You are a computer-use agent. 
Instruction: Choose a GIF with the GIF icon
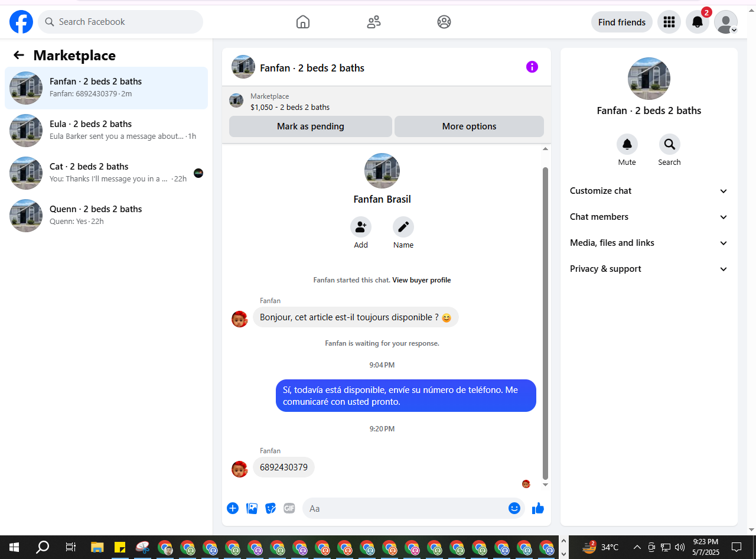click(x=289, y=508)
